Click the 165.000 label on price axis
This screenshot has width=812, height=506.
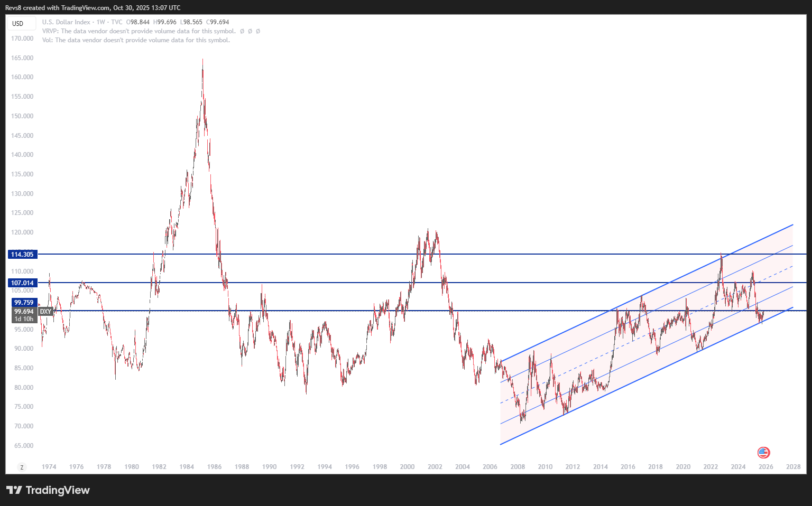pos(22,58)
